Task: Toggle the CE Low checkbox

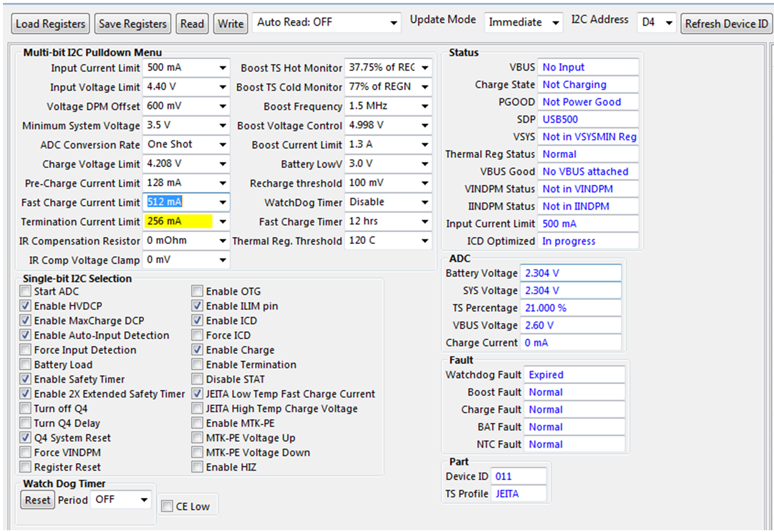Action: (166, 504)
